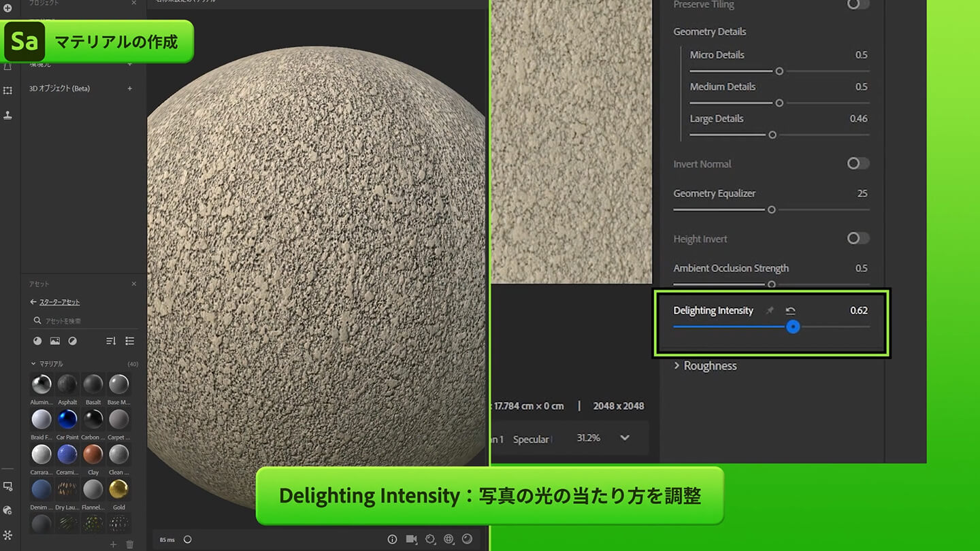The width and height of the screenshot is (980, 551).
Task: Click the Delighting Intensity slider handle
Action: click(x=792, y=327)
